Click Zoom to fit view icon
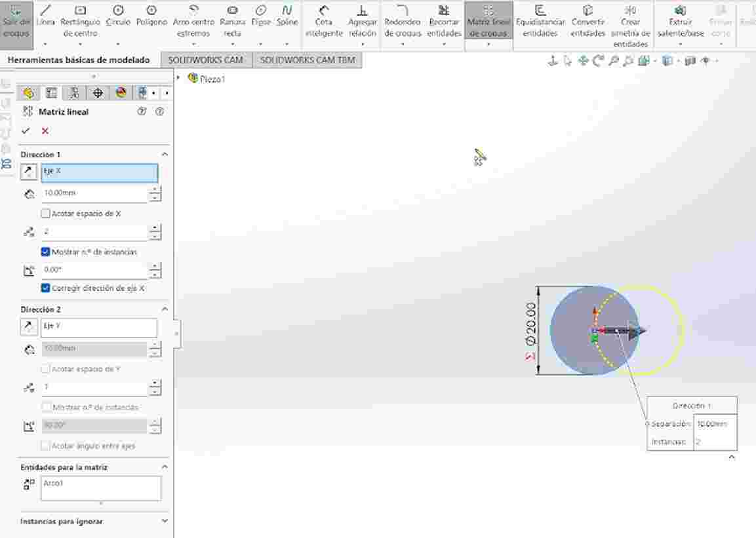 [613, 61]
